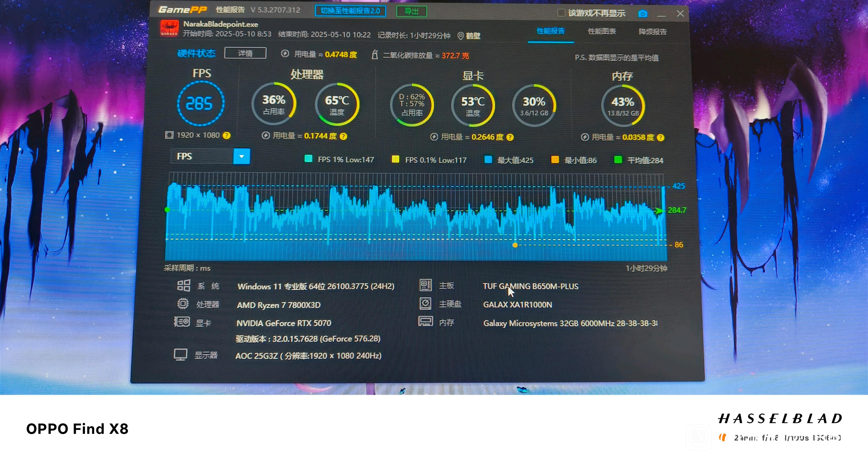Click the camera screenshot icon

coord(643,14)
